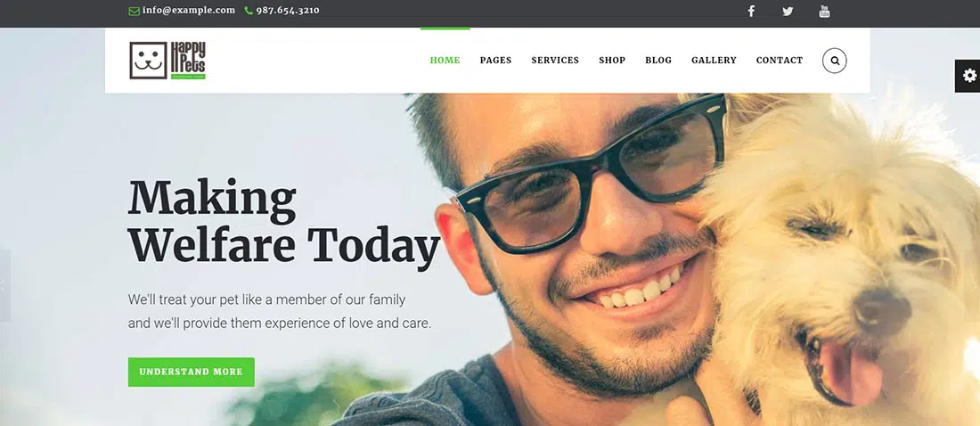
Task: Click the Understand More button
Action: click(192, 372)
